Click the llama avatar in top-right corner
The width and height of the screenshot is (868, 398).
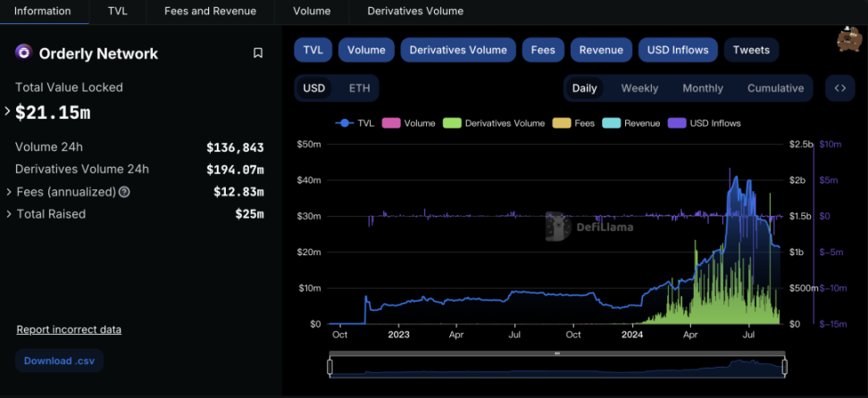(x=847, y=40)
